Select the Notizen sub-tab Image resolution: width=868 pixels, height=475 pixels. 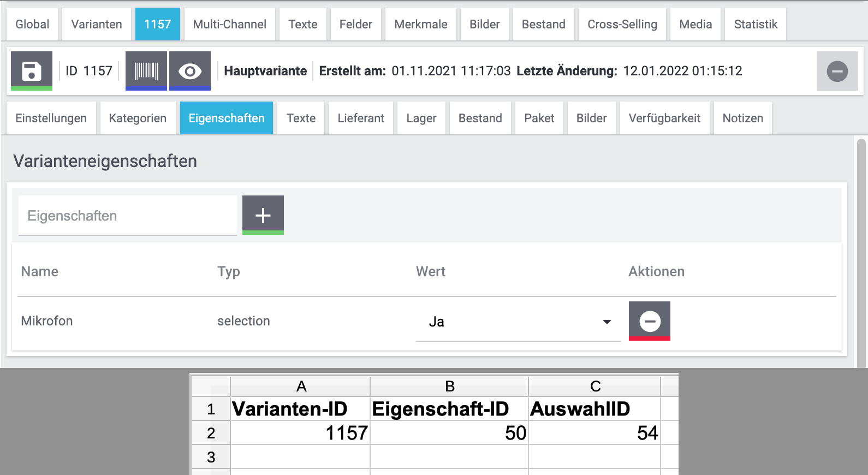click(742, 118)
